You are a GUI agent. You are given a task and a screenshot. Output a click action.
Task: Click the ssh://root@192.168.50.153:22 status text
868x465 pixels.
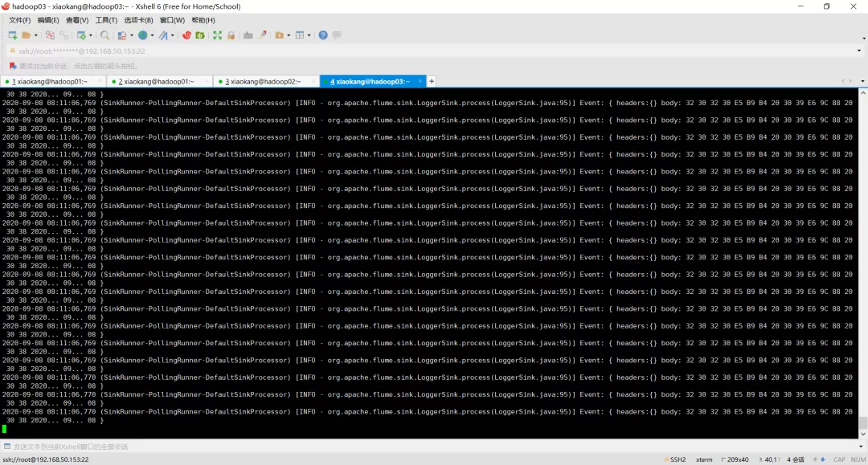pos(45,459)
